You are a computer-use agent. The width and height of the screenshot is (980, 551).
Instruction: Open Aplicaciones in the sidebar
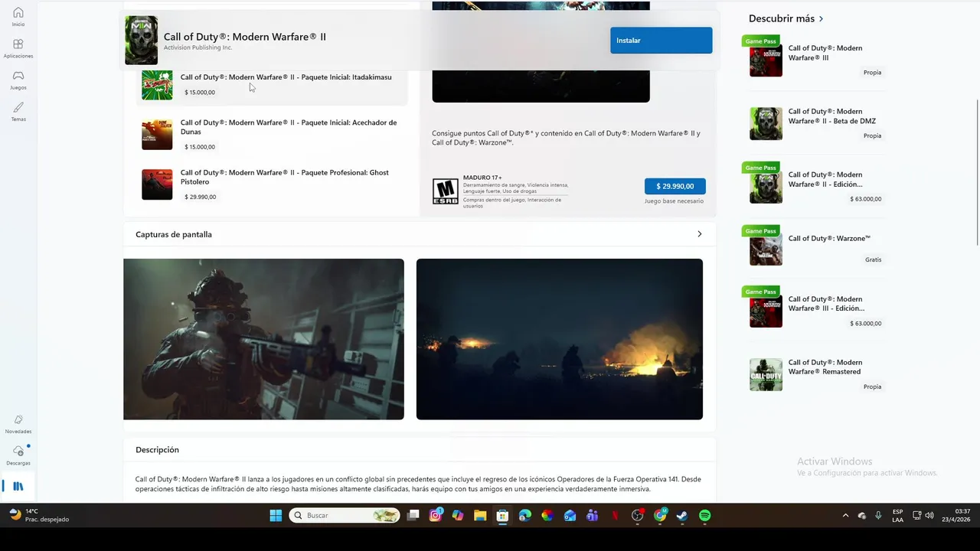(18, 48)
